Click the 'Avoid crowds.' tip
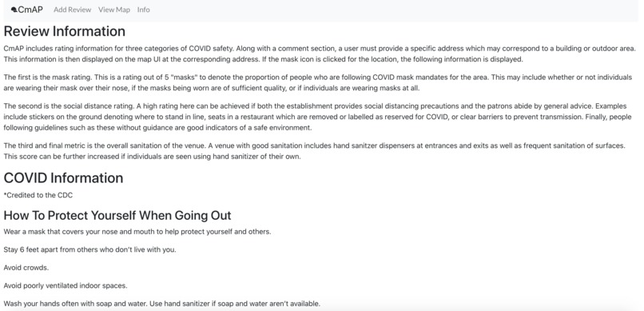 tap(26, 268)
